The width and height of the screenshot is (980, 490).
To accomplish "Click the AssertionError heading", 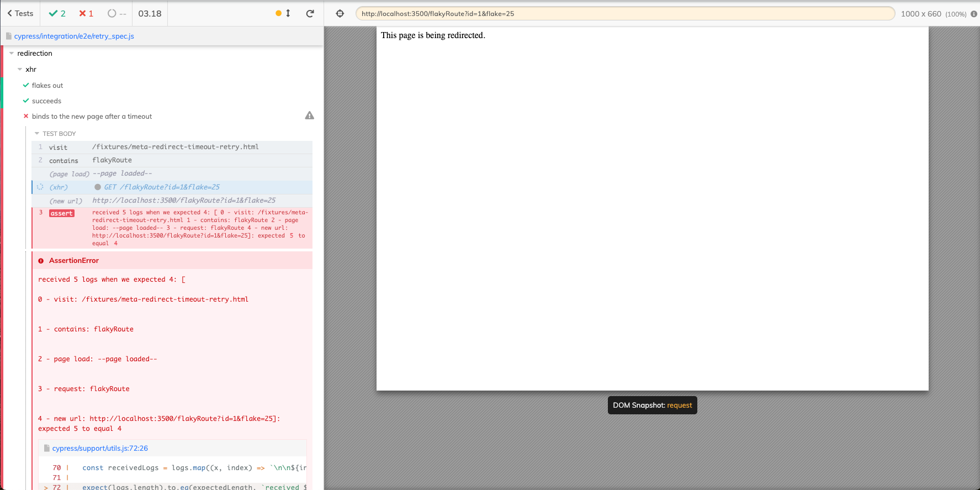I will point(74,260).
